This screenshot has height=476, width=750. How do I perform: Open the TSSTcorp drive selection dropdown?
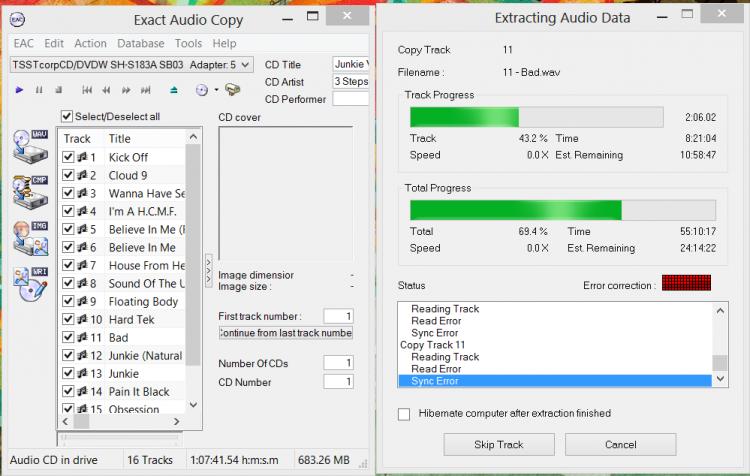coord(131,65)
